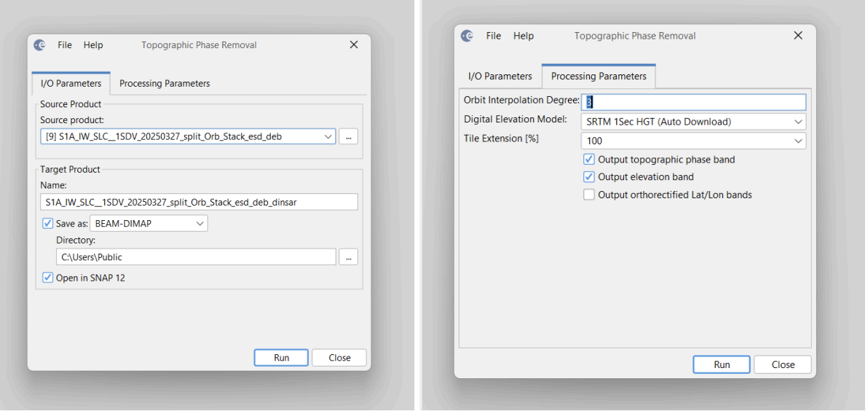This screenshot has width=868, height=414.
Task: Uncheck Open in SNAP 12
Action: click(x=48, y=278)
